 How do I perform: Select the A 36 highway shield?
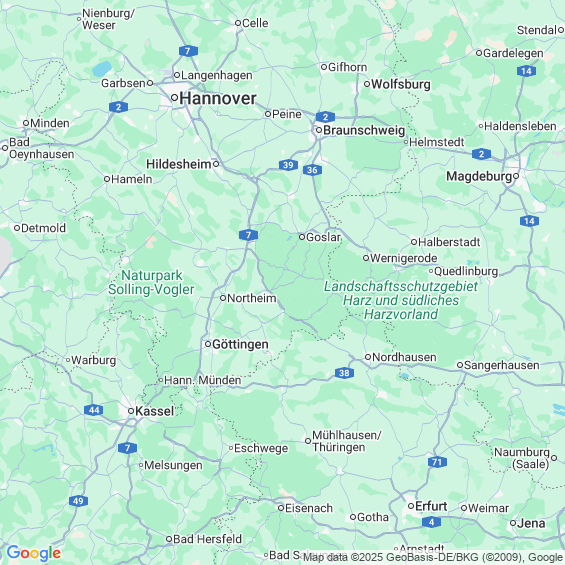click(x=312, y=170)
